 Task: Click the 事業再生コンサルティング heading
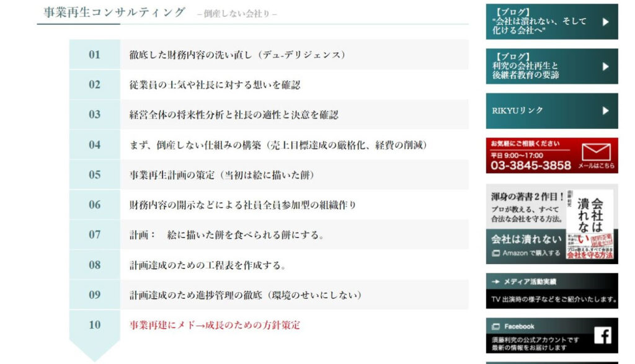[115, 12]
